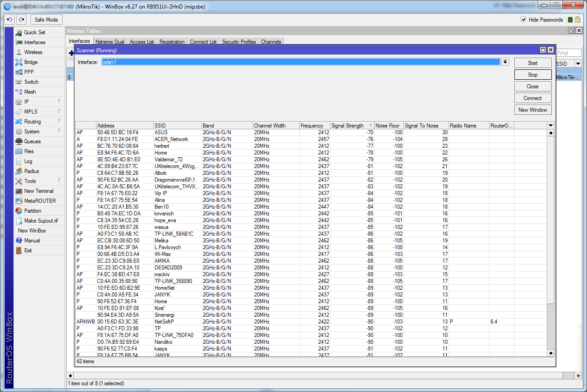The image size is (587, 392).
Task: Expand the System submenu arrow
Action: [60, 131]
